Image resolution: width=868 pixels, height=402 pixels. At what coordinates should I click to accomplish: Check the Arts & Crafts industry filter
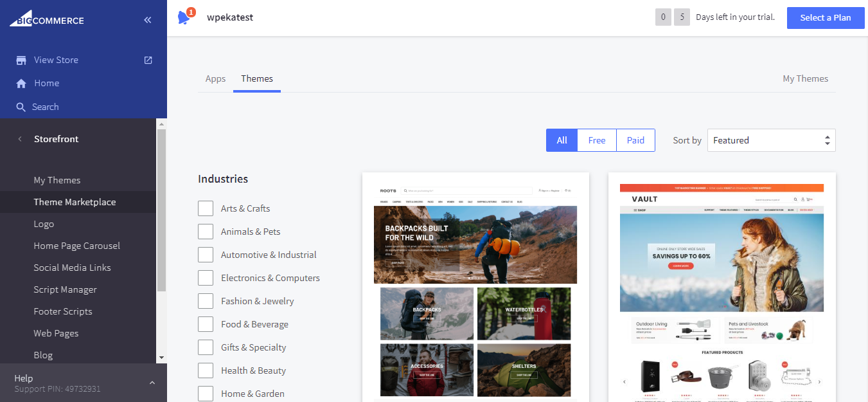(x=206, y=208)
